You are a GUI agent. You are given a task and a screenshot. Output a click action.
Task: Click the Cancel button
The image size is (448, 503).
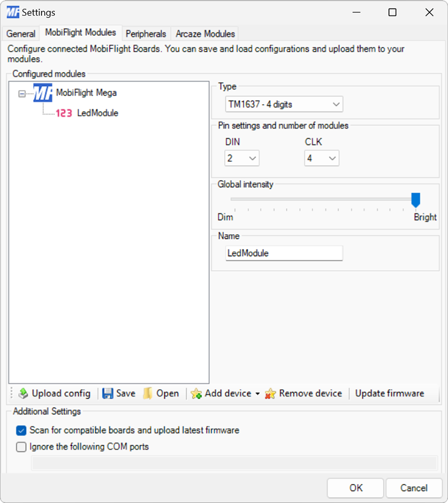414,488
